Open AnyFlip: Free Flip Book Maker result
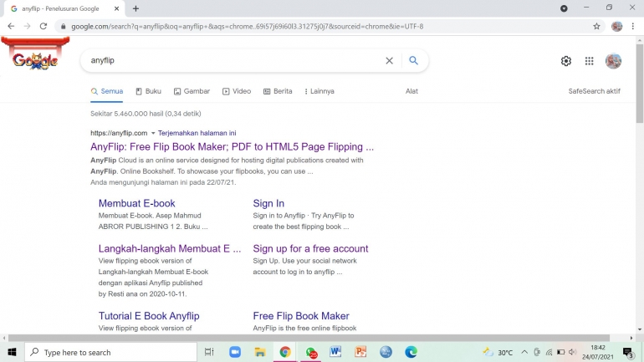 click(232, 146)
